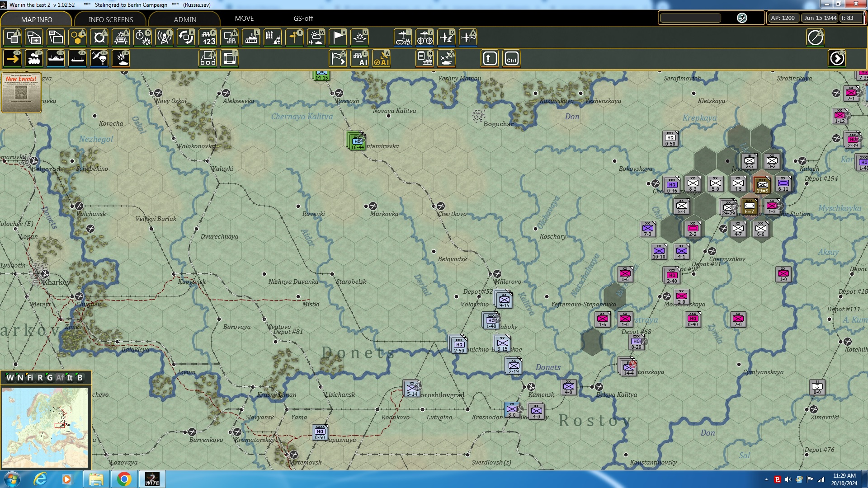The height and width of the screenshot is (488, 868).
Task: Open the New Events newspaper
Action: [21, 92]
